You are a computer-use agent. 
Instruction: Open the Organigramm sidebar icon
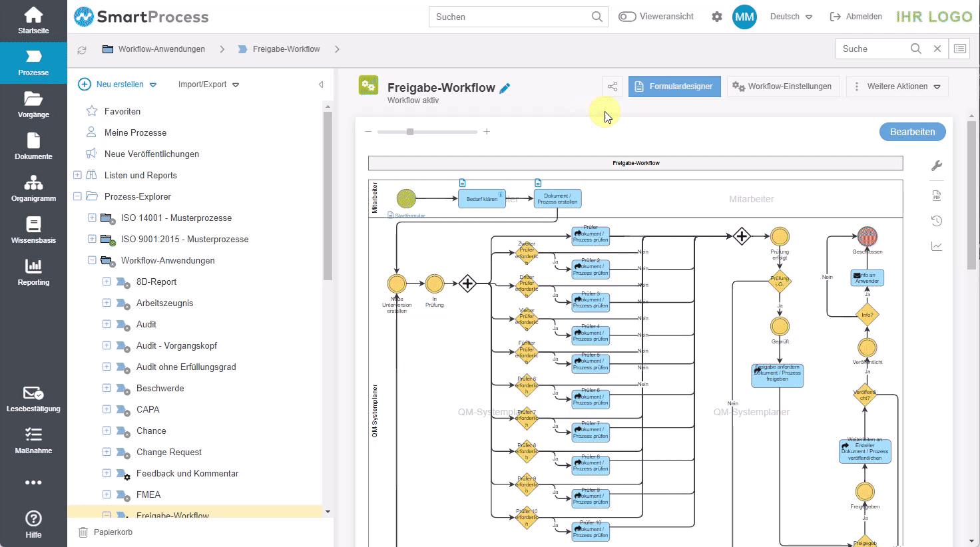pyautogui.click(x=33, y=188)
